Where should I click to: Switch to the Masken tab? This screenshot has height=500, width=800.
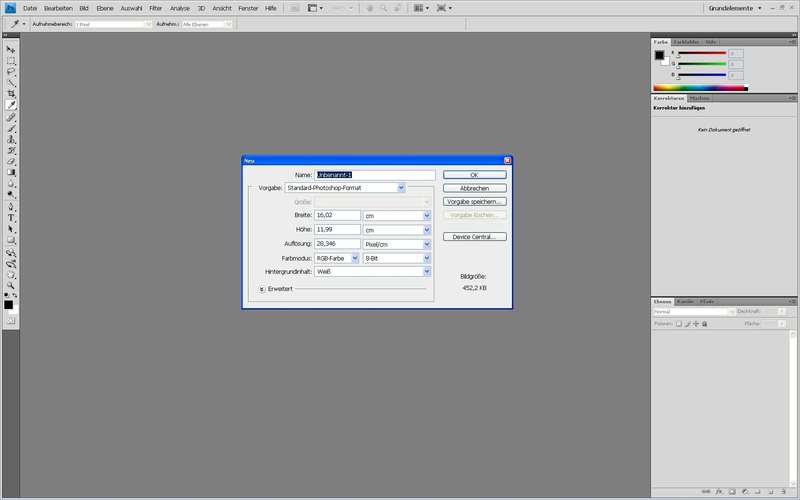click(700, 98)
